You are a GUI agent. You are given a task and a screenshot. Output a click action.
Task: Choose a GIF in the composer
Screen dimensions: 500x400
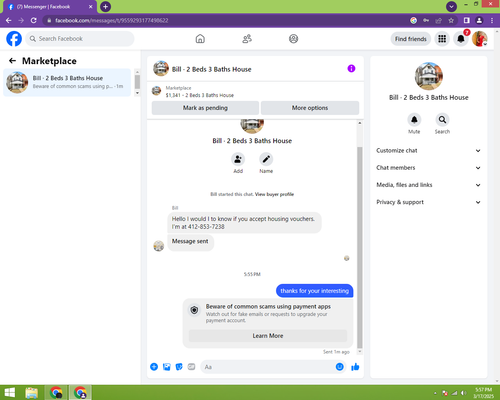point(191,367)
